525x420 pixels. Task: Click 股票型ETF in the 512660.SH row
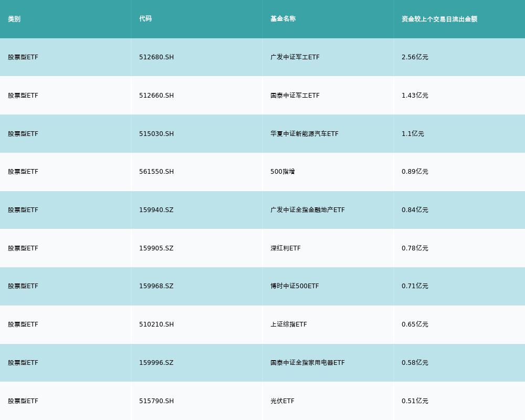coord(23,96)
